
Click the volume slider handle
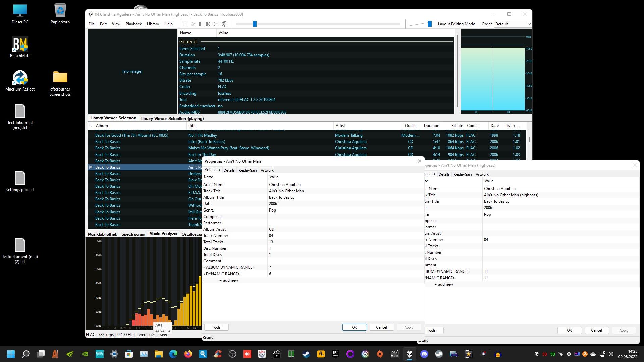430,24
